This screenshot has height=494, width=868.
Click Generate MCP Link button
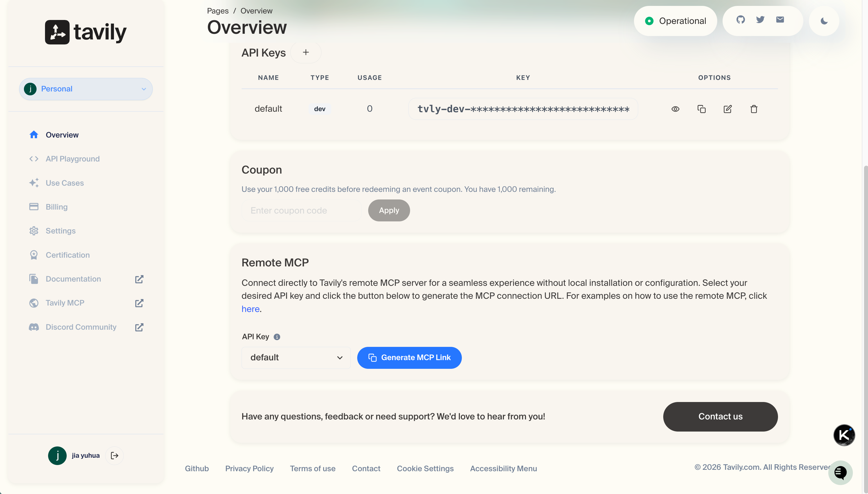coord(410,358)
